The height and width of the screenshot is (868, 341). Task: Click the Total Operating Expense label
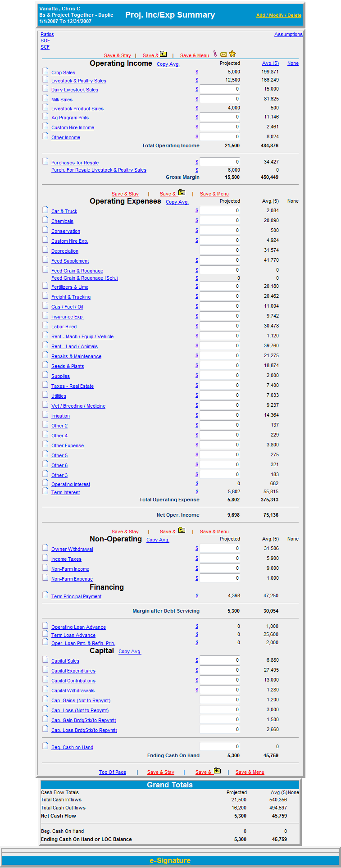point(169,500)
